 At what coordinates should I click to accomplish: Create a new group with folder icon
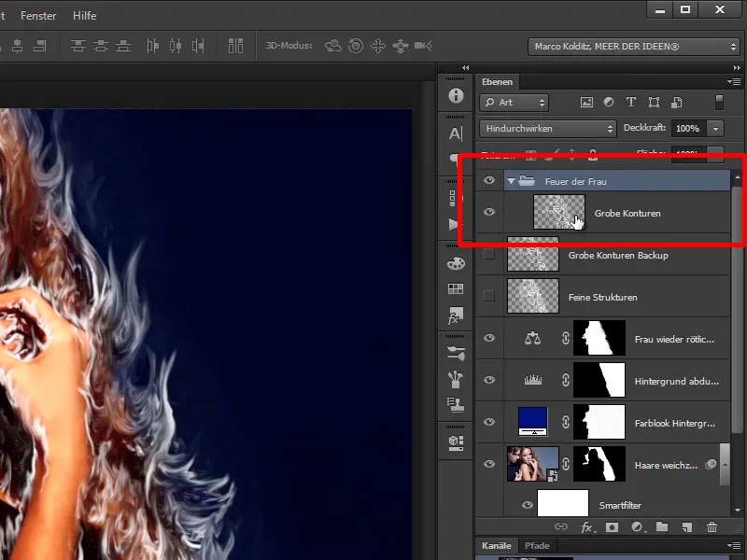(662, 527)
